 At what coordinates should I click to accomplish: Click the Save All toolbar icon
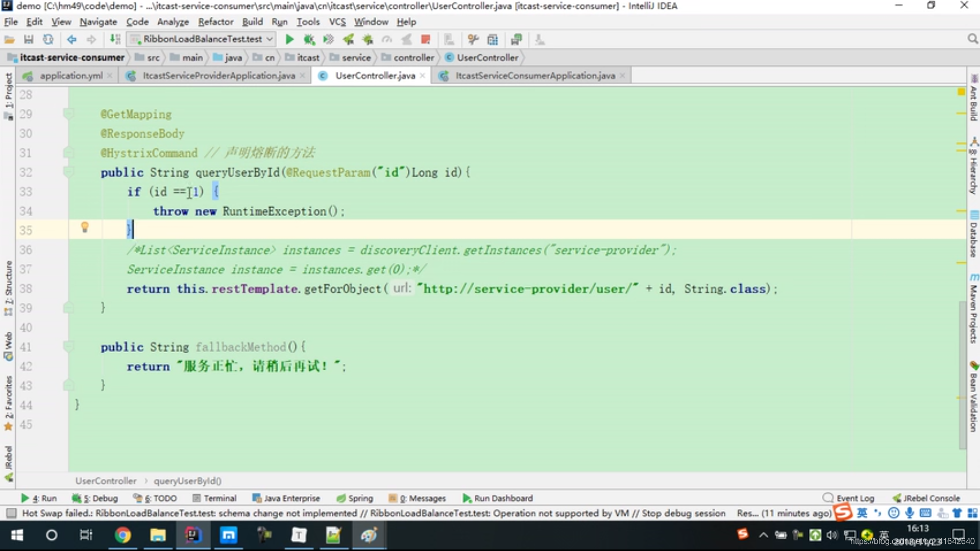pos(29,39)
